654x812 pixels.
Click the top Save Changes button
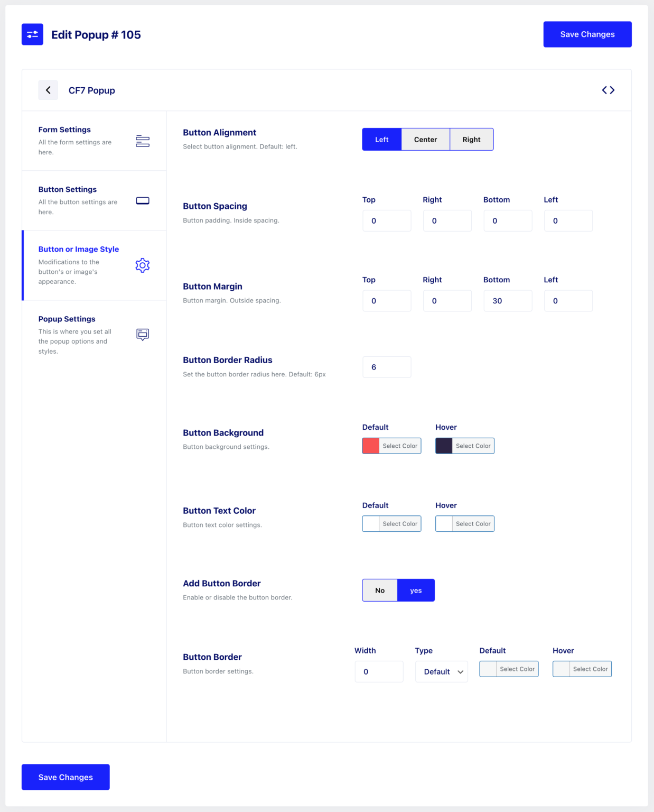click(x=587, y=34)
